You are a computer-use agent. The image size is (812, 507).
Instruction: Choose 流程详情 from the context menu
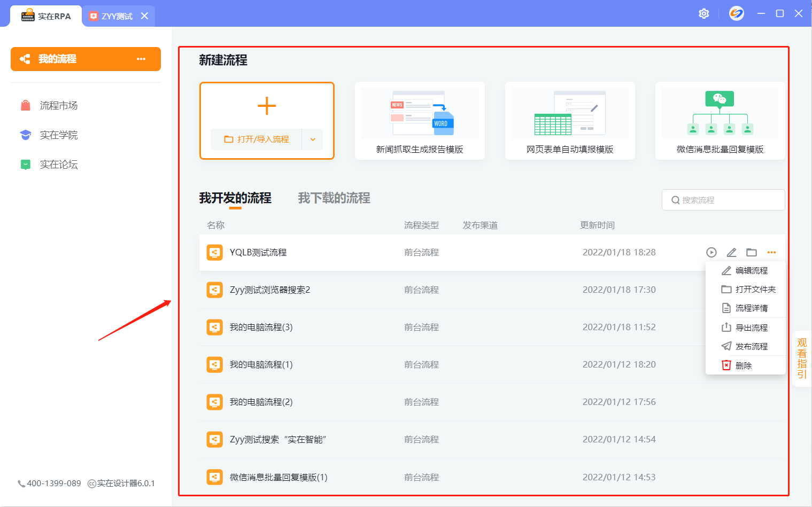tap(745, 308)
